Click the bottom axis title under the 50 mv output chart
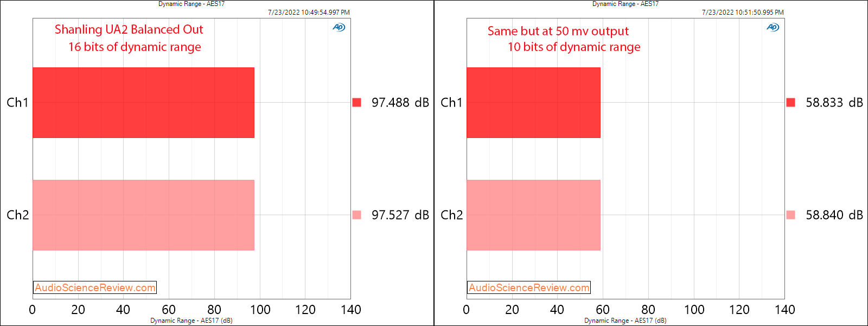This screenshot has width=868, height=326. pyautogui.click(x=626, y=321)
